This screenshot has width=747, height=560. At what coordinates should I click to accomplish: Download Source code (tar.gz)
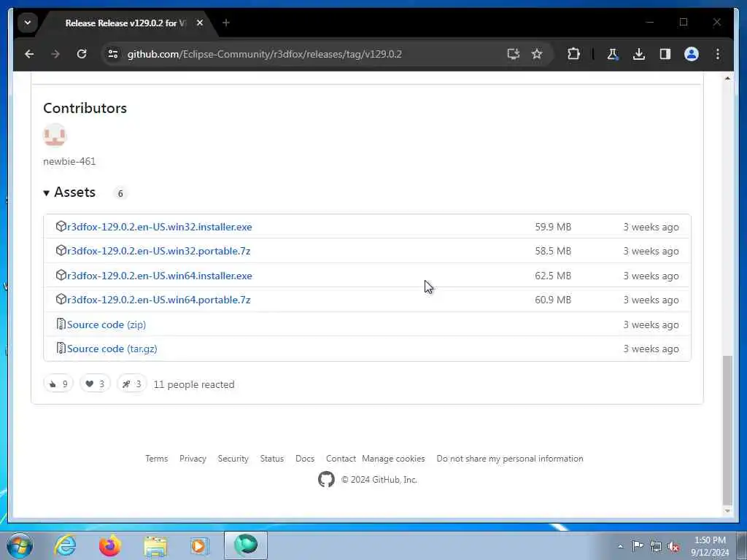[112, 349]
